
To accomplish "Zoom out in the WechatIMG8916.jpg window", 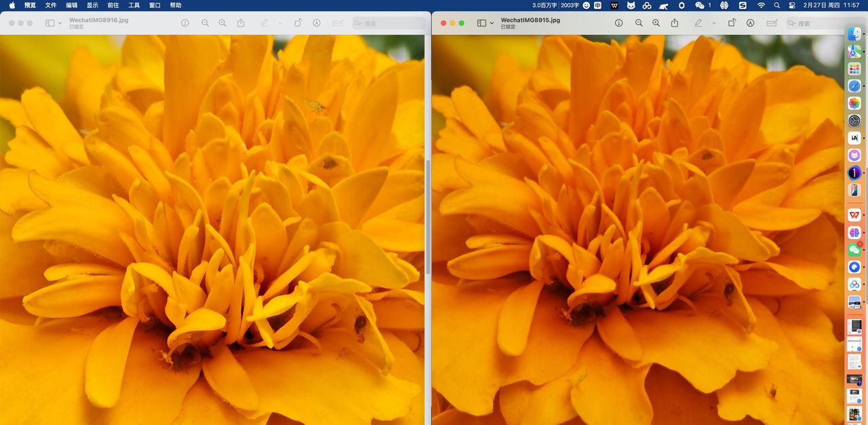I will (205, 23).
